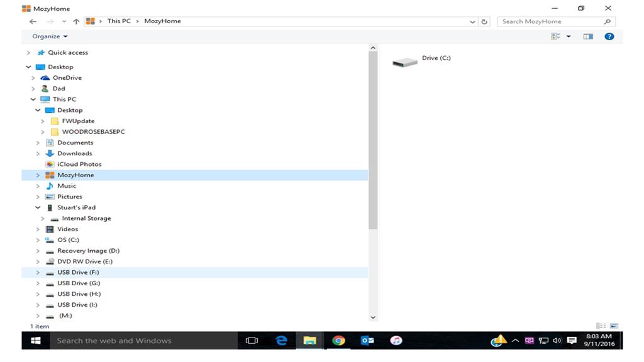Viewport: 644px width, 362px height.
Task: Open the Windows Start menu
Action: (x=36, y=341)
